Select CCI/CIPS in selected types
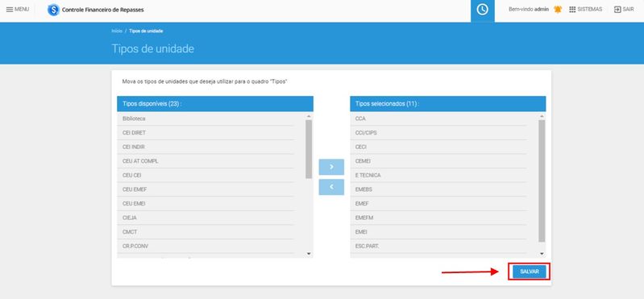 (438, 133)
